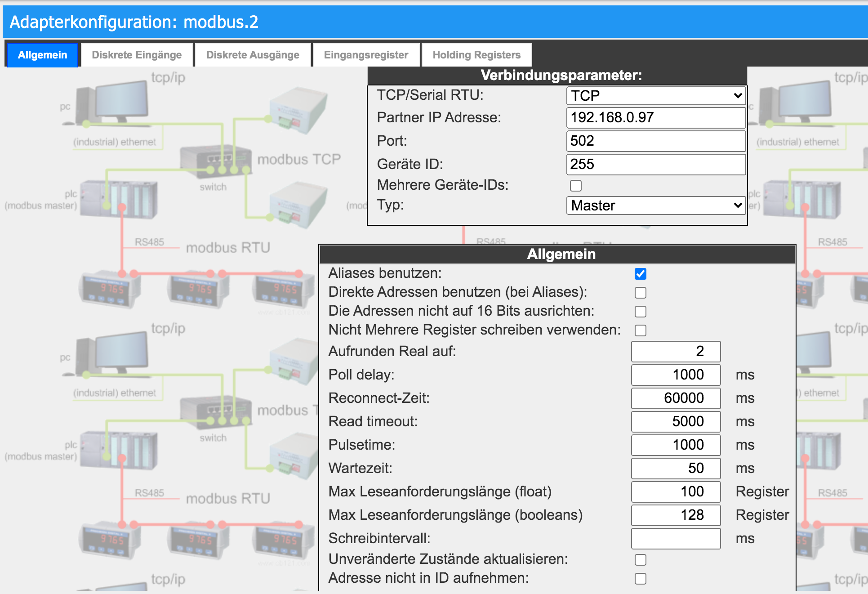
Task: Focus the Port input field
Action: tap(655, 141)
